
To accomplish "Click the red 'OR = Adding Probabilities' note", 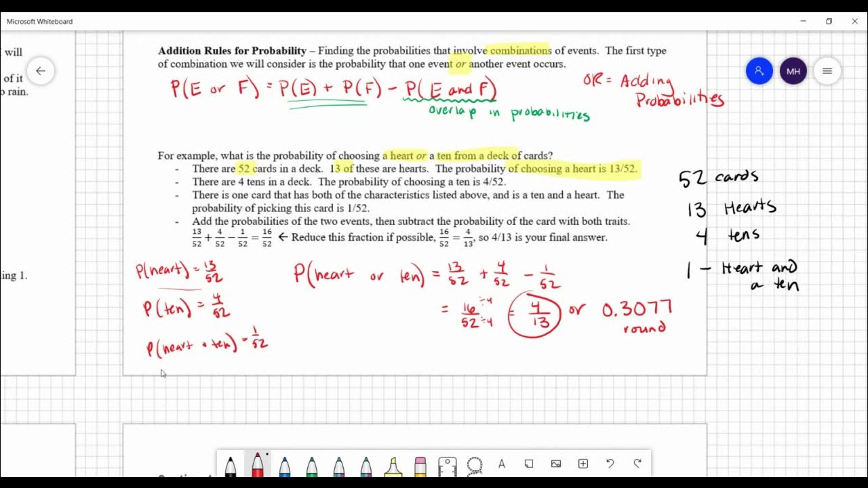I will (654, 90).
